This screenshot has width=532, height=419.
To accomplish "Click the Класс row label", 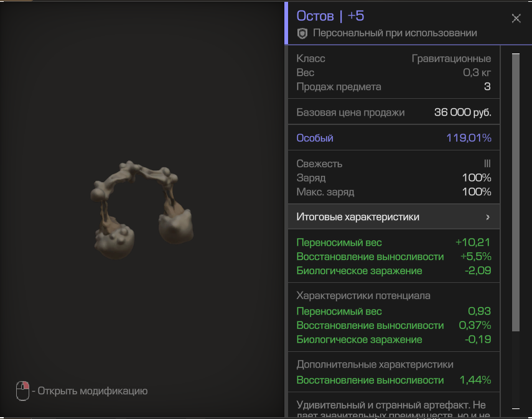I will 310,58.
